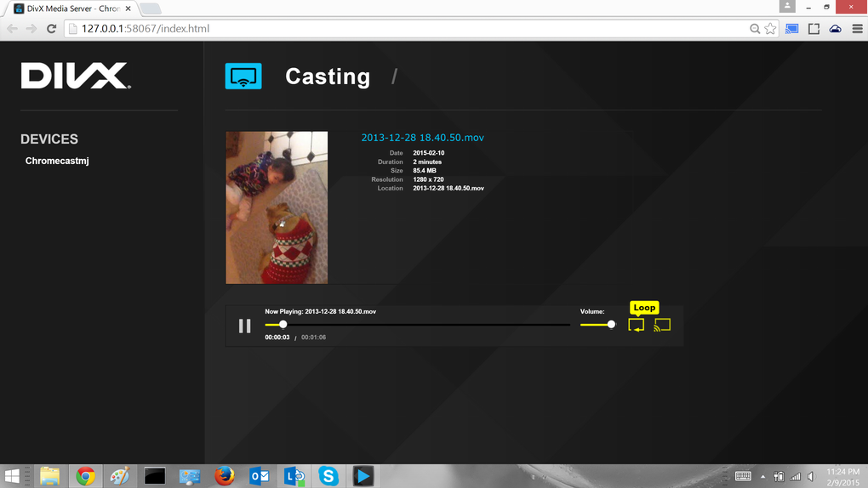Open the Chrome hamburger menu
868x488 pixels.
click(857, 29)
